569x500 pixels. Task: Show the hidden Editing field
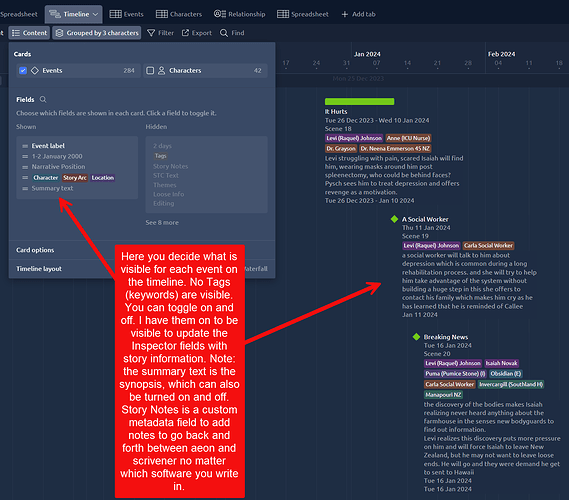[x=164, y=203]
